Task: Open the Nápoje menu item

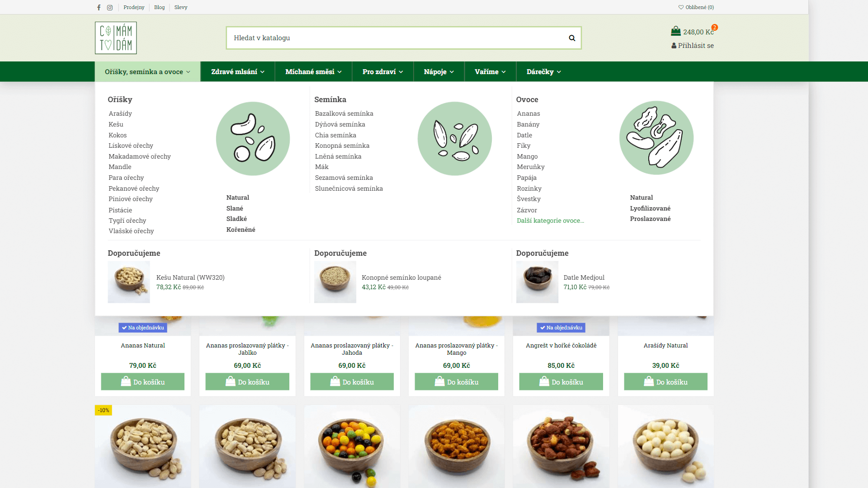Action: click(439, 71)
